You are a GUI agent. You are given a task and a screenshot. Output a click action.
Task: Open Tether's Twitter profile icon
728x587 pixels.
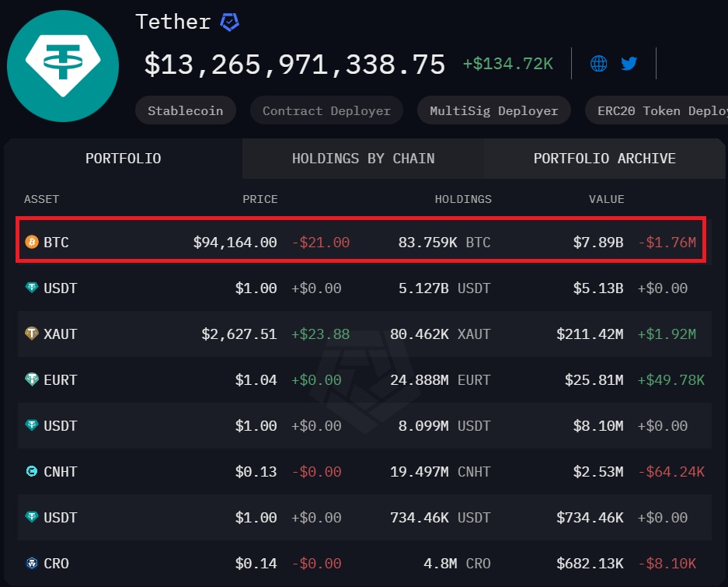(629, 63)
